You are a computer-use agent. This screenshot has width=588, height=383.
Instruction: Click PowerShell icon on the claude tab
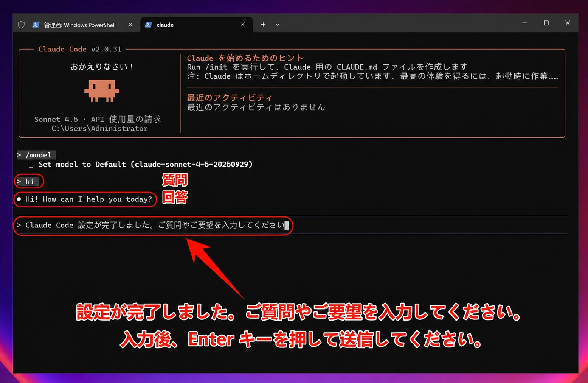(x=149, y=25)
